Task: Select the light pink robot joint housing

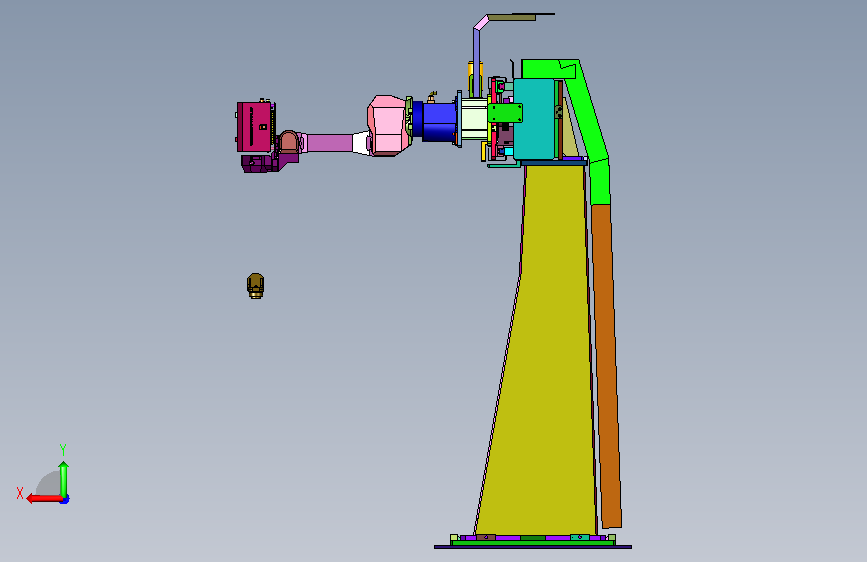Action: pyautogui.click(x=389, y=126)
